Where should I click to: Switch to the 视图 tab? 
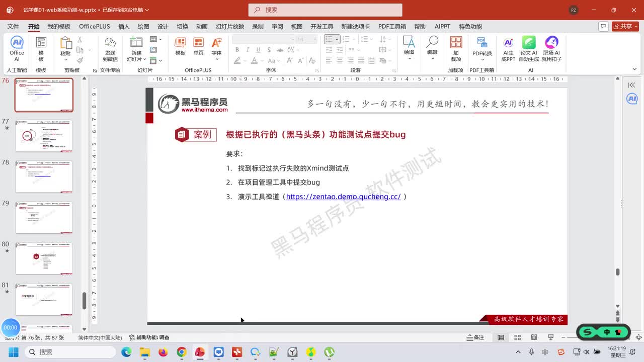coord(297,27)
